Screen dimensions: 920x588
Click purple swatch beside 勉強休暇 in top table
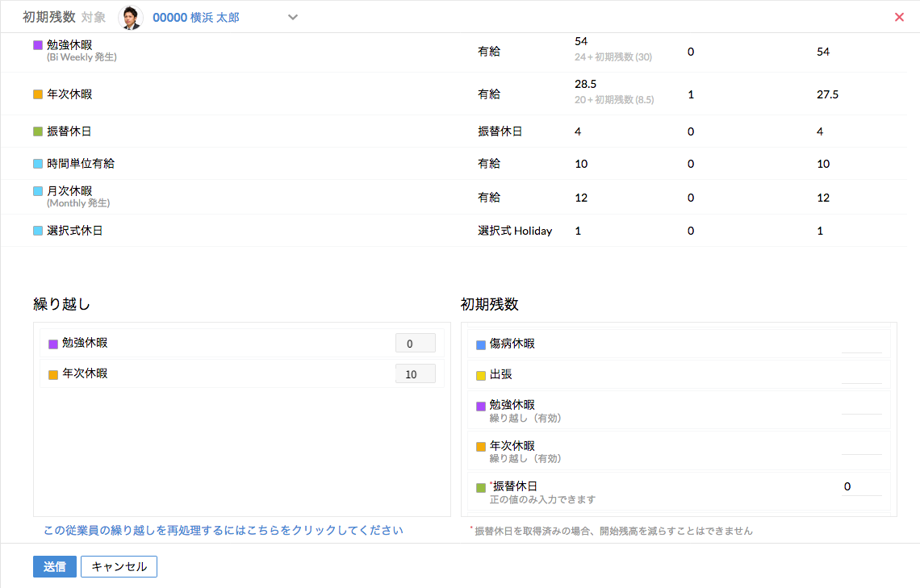pos(38,45)
